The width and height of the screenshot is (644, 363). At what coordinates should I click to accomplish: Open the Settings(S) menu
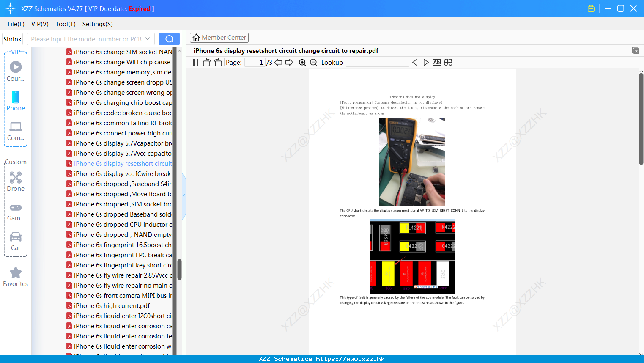[98, 24]
